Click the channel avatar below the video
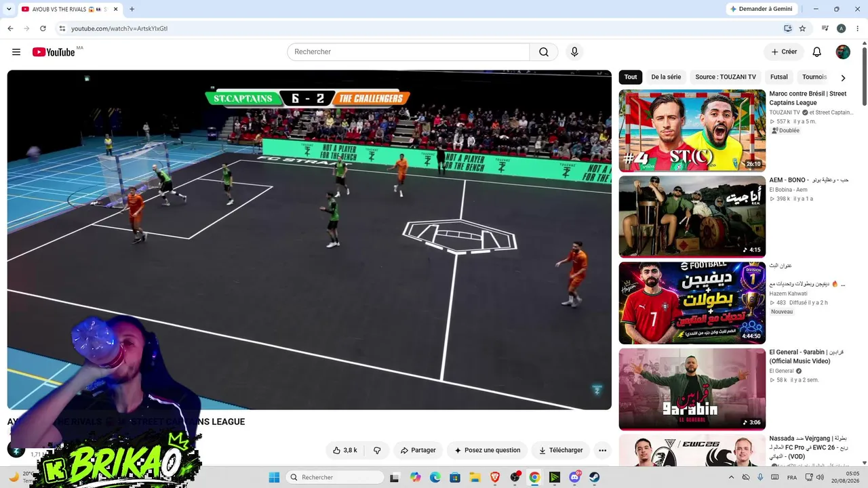 click(16, 449)
